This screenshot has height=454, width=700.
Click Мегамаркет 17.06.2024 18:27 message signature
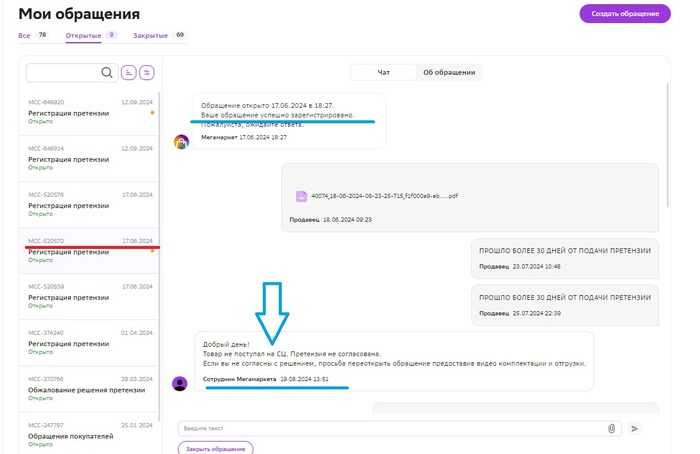point(244,137)
